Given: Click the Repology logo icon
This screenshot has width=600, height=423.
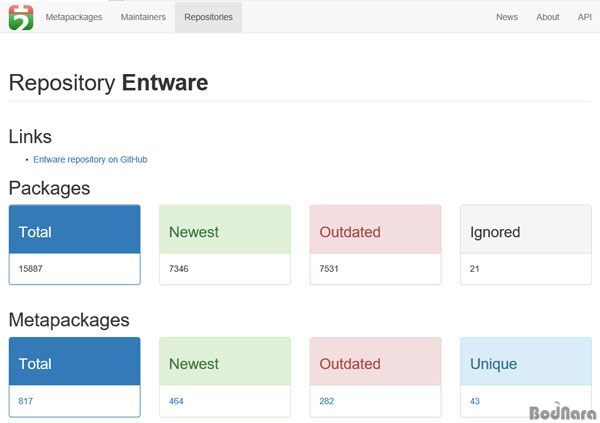Looking at the screenshot, I should (21, 17).
